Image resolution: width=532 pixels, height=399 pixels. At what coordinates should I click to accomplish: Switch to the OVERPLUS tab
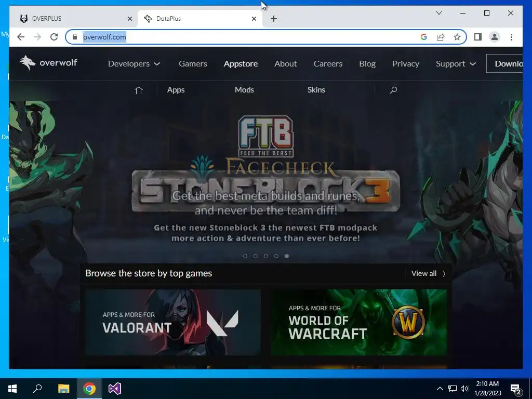pos(74,19)
